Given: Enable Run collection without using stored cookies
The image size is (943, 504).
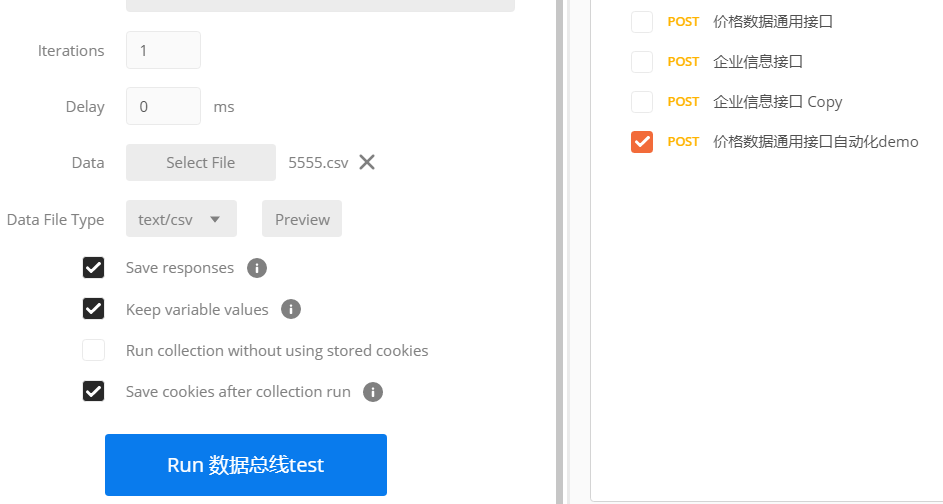Looking at the screenshot, I should 94,350.
